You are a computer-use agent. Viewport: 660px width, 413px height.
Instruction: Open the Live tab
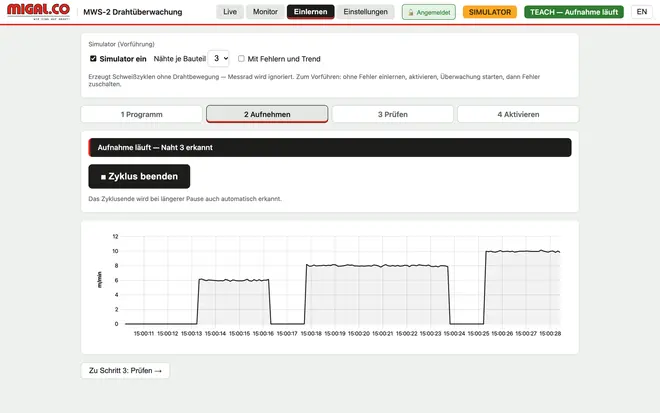tap(230, 12)
